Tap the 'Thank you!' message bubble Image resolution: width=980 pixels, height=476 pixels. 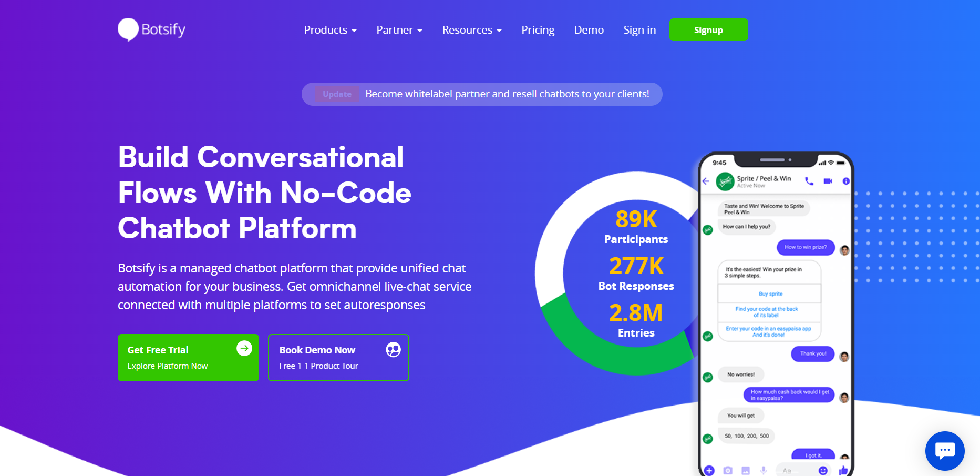pos(813,353)
